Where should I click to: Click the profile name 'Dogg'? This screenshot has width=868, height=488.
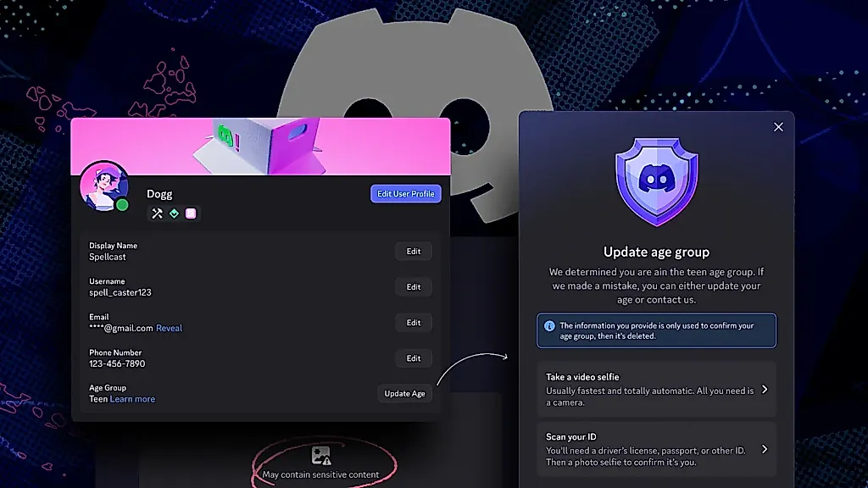tap(159, 194)
